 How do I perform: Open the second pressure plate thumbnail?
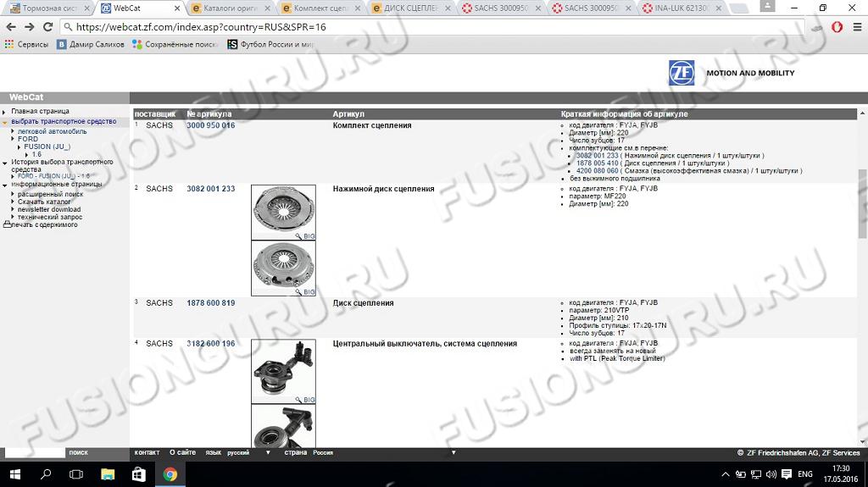pos(283,268)
